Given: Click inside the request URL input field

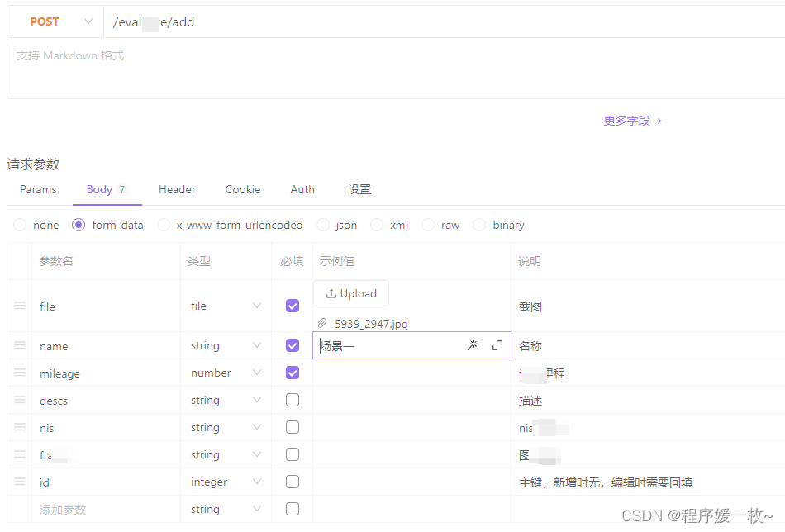Looking at the screenshot, I should pos(331,21).
